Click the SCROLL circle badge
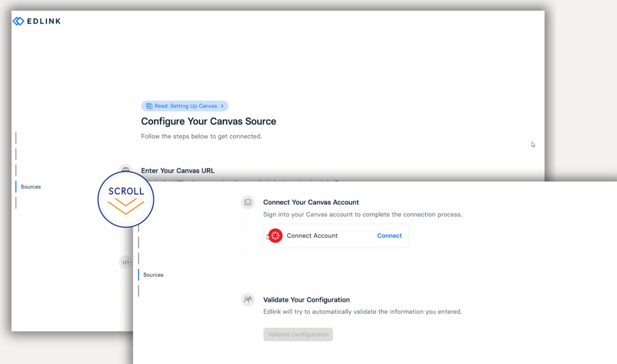The height and width of the screenshot is (364, 617). (126, 199)
